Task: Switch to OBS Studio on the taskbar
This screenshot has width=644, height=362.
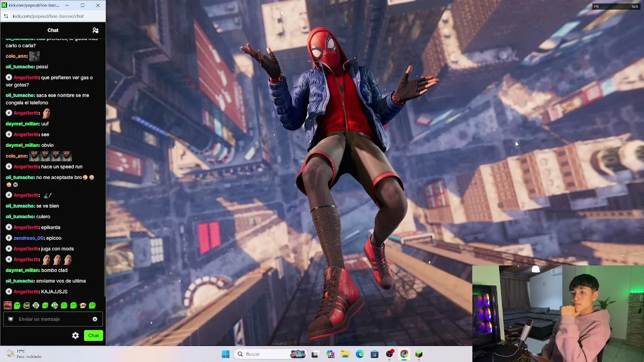Action: pos(389,354)
